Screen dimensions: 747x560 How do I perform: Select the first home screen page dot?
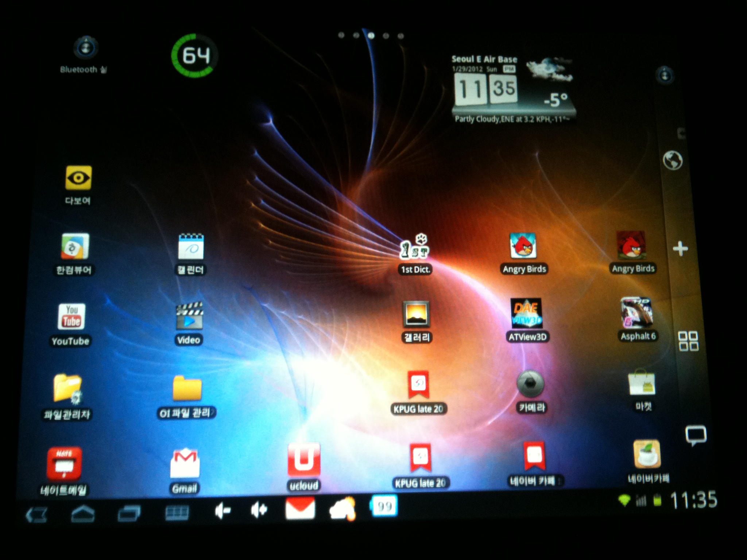(341, 35)
